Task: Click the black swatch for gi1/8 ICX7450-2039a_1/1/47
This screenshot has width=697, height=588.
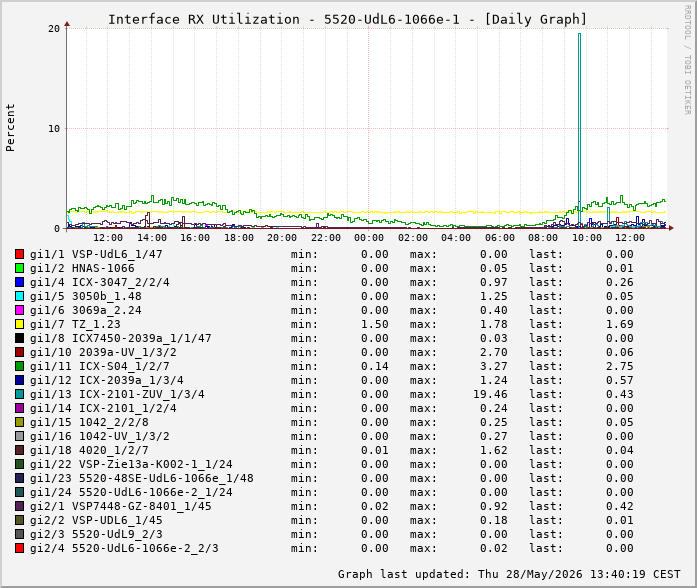Action: 19,338
